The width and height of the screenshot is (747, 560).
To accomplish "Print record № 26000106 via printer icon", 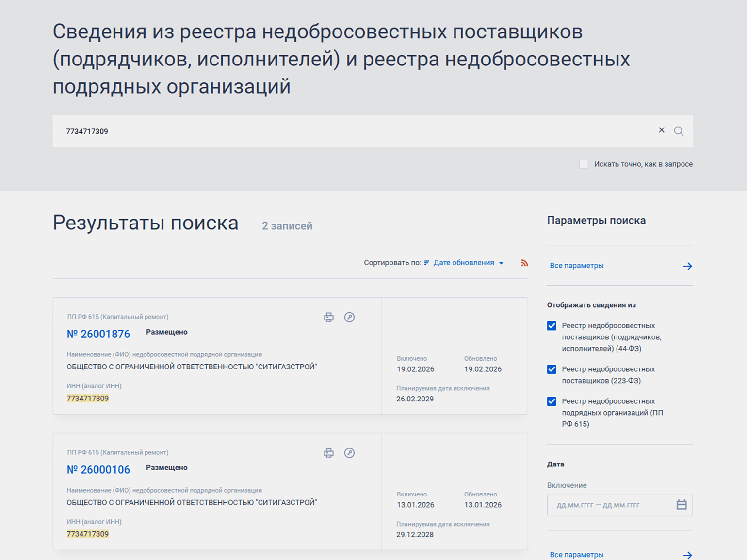I will 329,453.
